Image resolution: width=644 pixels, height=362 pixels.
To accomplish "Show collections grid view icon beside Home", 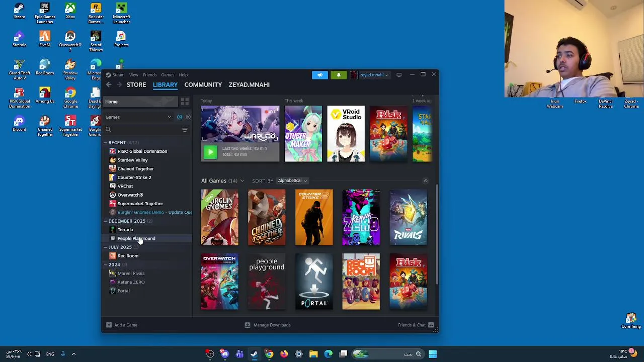I will (185, 102).
